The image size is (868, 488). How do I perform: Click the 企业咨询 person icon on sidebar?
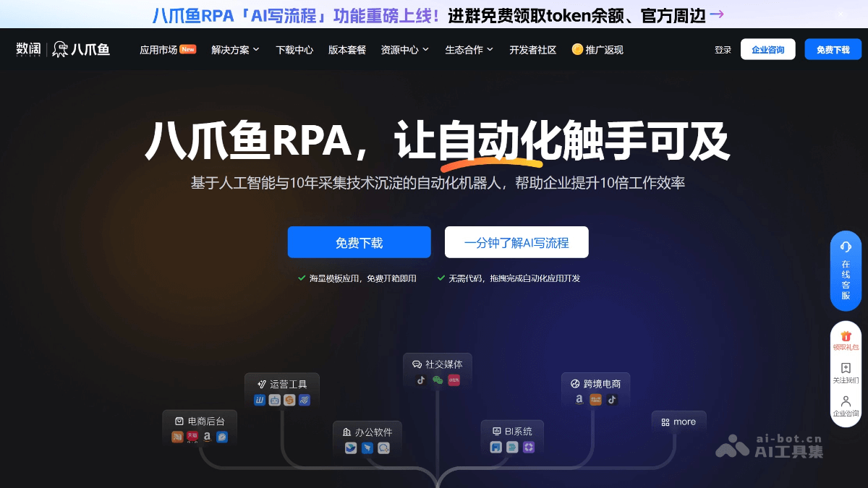tap(846, 401)
